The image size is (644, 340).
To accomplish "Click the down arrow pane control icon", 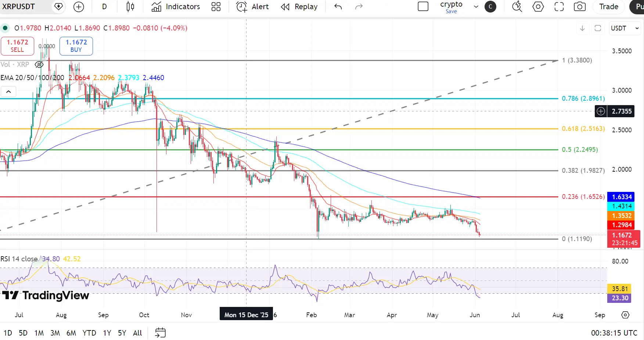I will 582,28.
